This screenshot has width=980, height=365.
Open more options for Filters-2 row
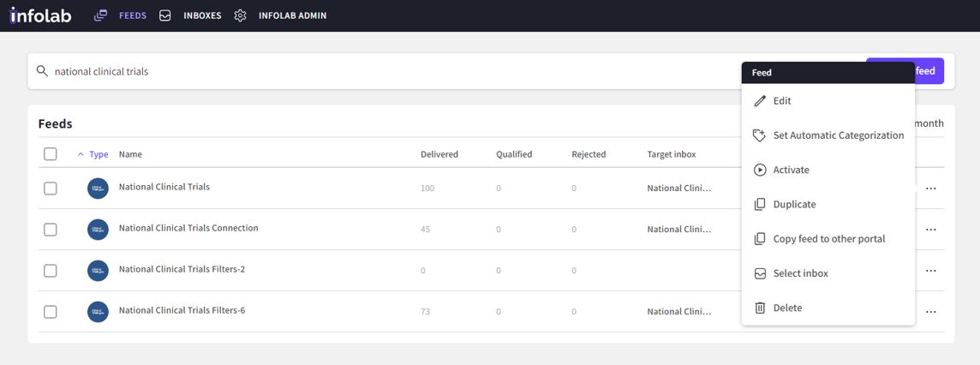[930, 271]
